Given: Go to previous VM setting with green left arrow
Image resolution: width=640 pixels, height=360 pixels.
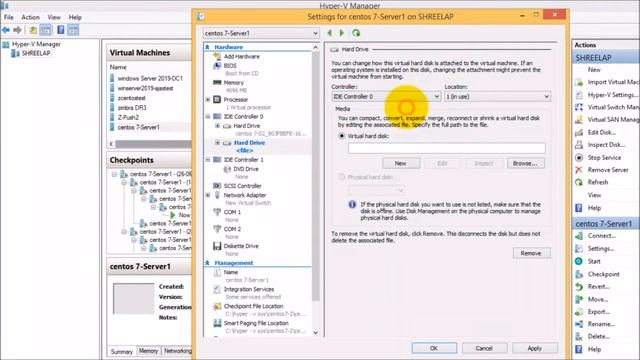Looking at the screenshot, I should (x=330, y=33).
